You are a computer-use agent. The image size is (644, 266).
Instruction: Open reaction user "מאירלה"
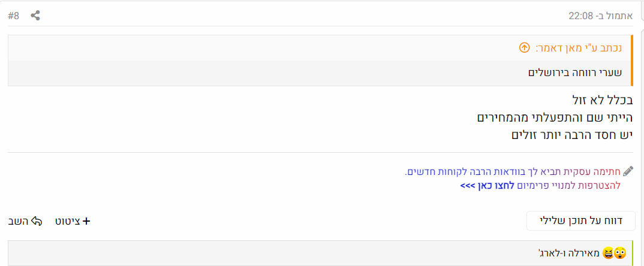[x=582, y=253]
